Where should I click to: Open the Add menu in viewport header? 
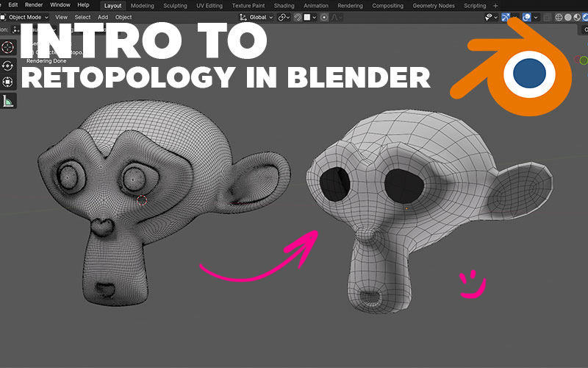(103, 17)
